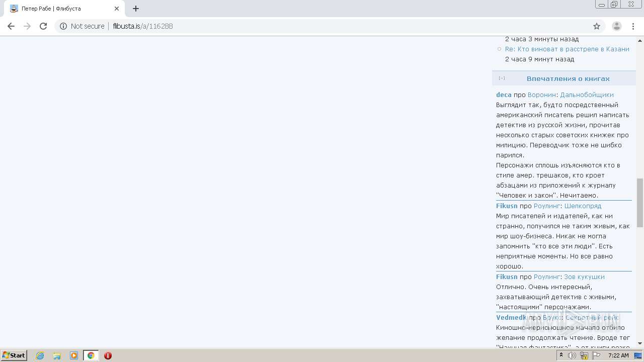The width and height of the screenshot is (644, 362).
Task: Click the 7:22 AM taskbar clock
Action: (x=618, y=355)
